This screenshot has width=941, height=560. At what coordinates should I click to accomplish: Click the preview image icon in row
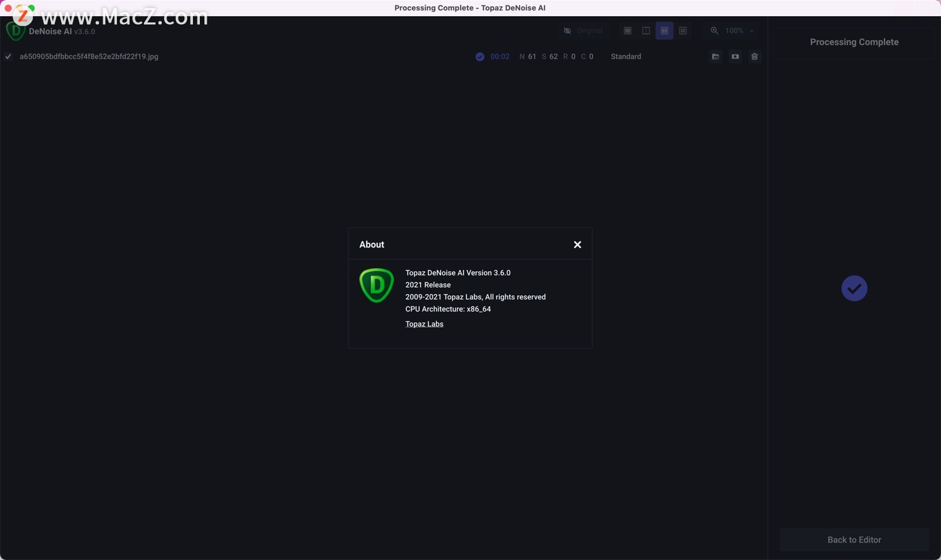tap(735, 56)
